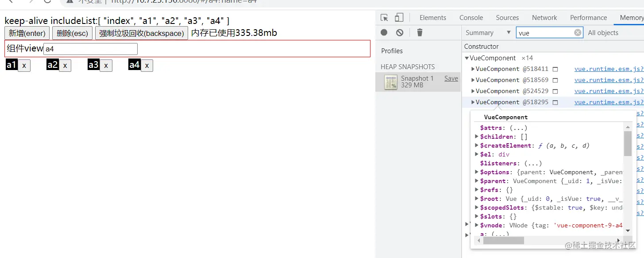Click the 新增(enter) button
Viewport: 644px width, 258px height.
point(27,33)
